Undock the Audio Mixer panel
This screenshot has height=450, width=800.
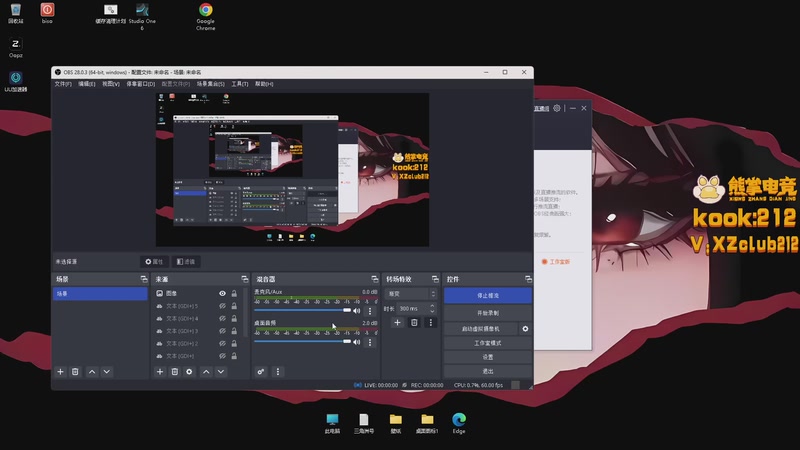point(374,279)
